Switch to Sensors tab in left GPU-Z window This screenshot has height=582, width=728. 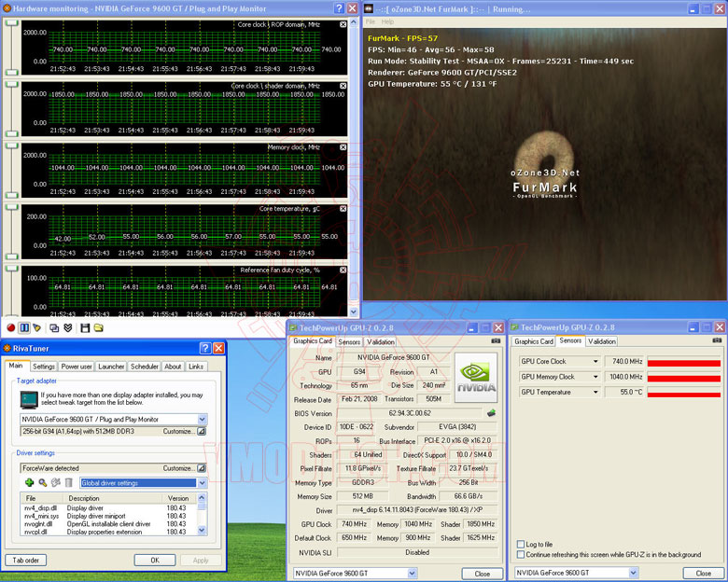pos(349,341)
